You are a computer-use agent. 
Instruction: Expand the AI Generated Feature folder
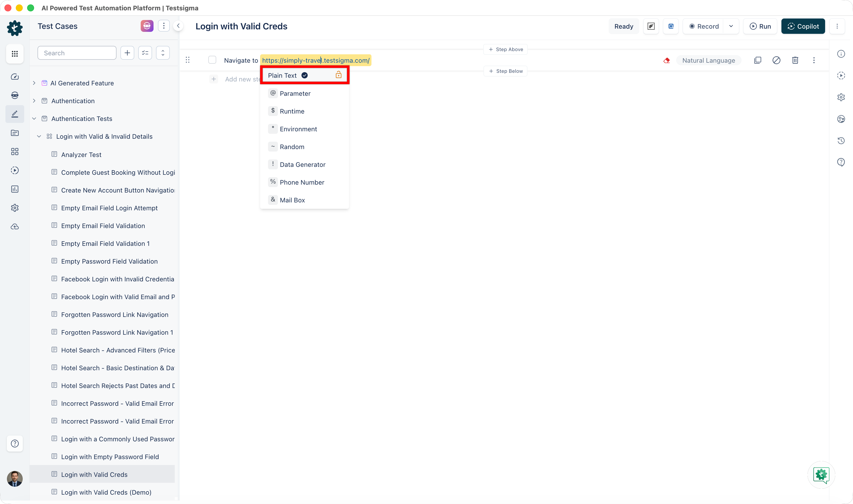click(x=34, y=83)
